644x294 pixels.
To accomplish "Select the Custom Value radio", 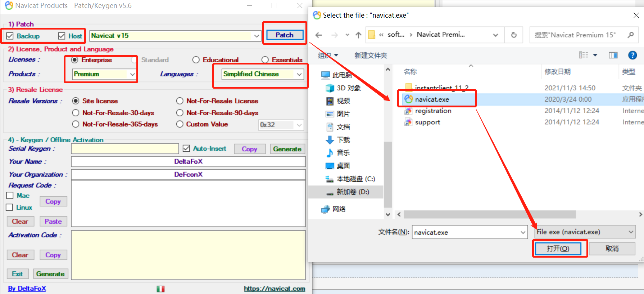I will 180,124.
